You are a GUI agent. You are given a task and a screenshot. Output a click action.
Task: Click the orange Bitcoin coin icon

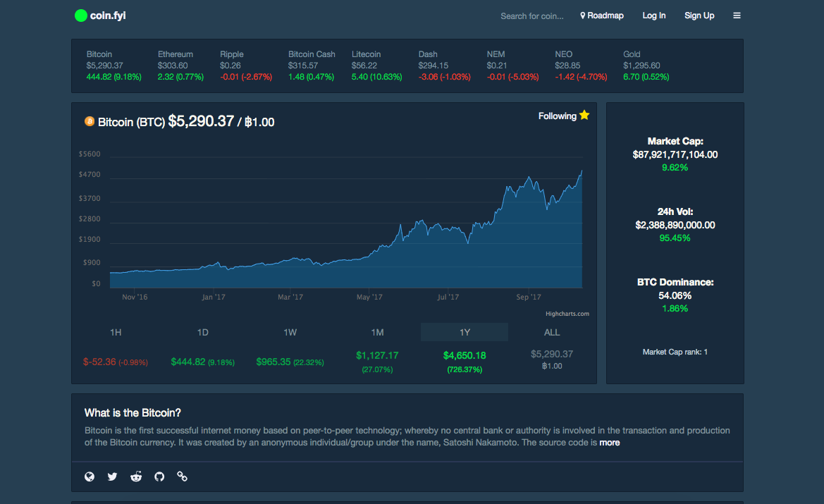coord(90,121)
